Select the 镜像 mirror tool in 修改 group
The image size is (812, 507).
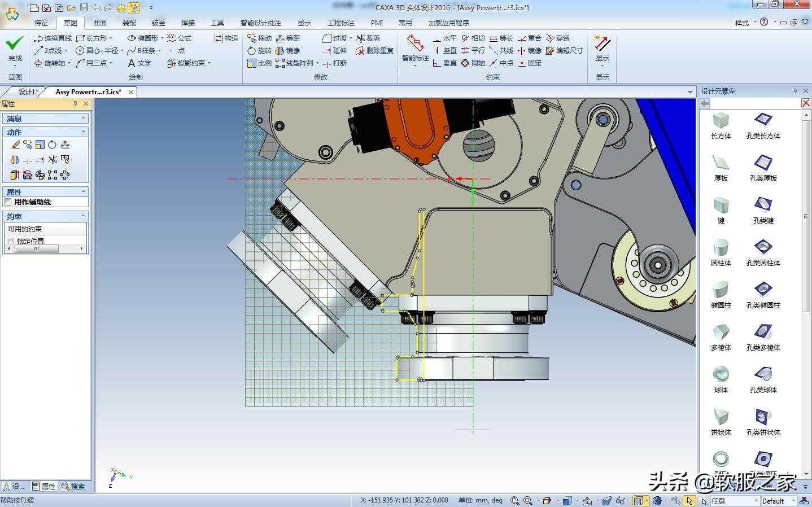click(x=288, y=50)
